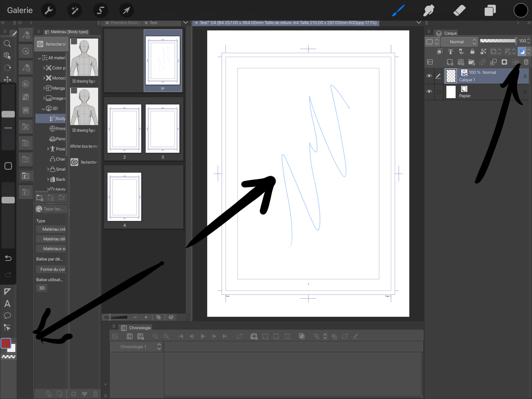Toggle visibility of Papier layer
532x399 pixels.
[x=429, y=92]
